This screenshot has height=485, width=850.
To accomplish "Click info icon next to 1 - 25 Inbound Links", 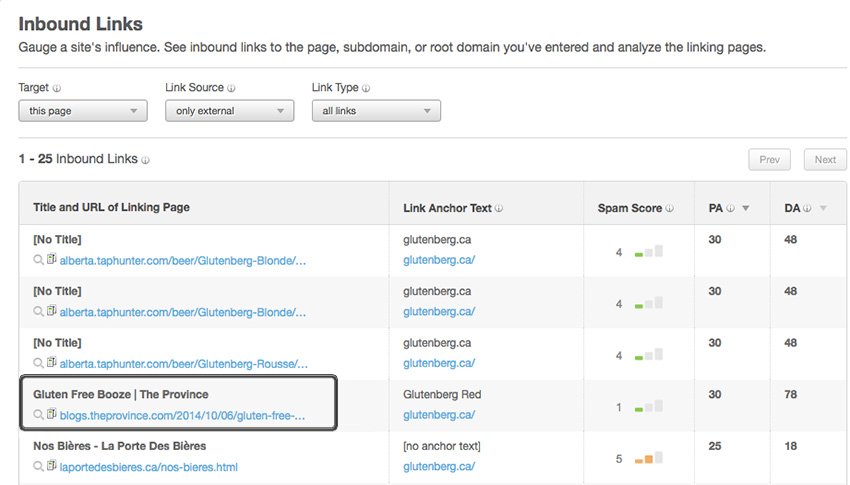I will (x=145, y=160).
